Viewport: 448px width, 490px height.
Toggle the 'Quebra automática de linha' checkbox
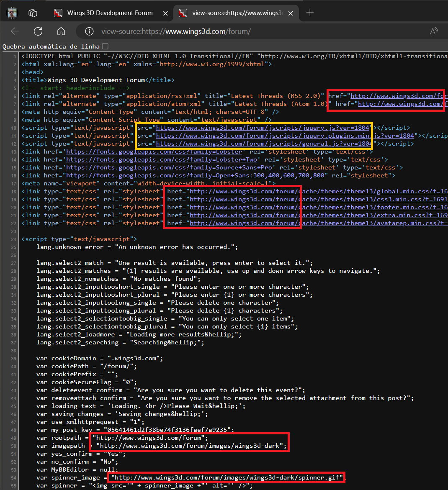click(106, 46)
